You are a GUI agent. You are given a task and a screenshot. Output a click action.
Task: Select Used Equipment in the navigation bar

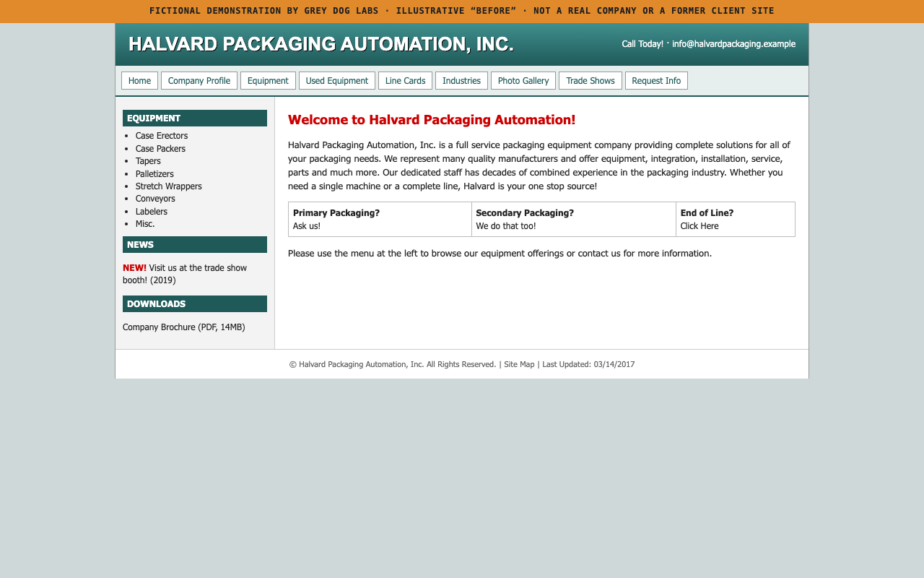pos(337,81)
